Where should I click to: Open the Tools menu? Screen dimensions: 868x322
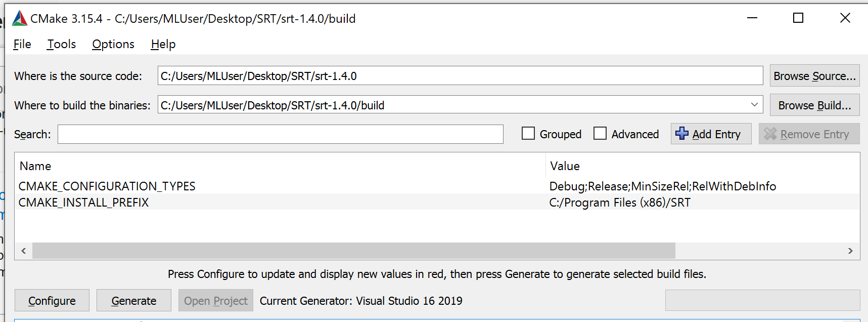pyautogui.click(x=62, y=44)
